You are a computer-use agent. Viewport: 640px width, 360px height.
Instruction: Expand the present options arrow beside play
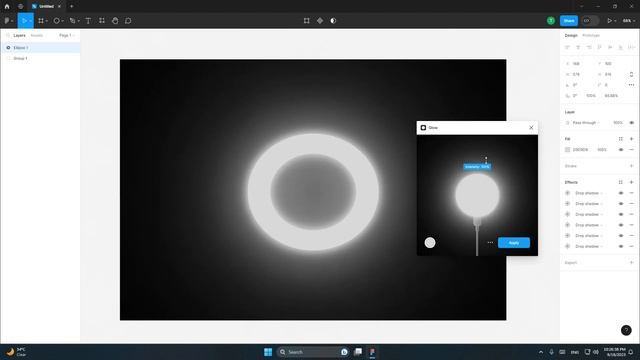tap(615, 21)
